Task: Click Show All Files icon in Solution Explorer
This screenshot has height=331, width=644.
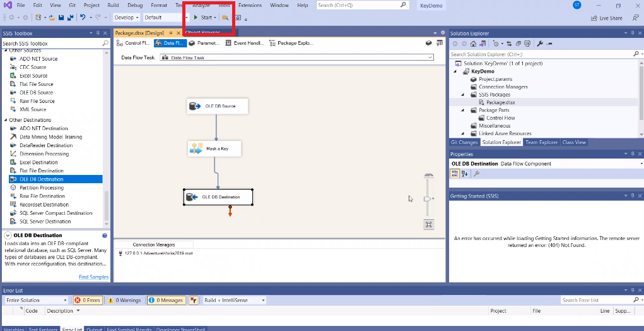Action: point(527,44)
